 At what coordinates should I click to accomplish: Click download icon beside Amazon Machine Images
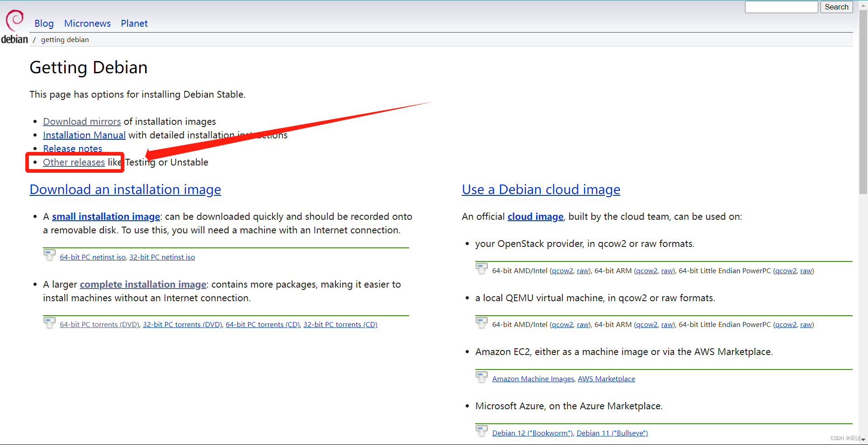(482, 377)
